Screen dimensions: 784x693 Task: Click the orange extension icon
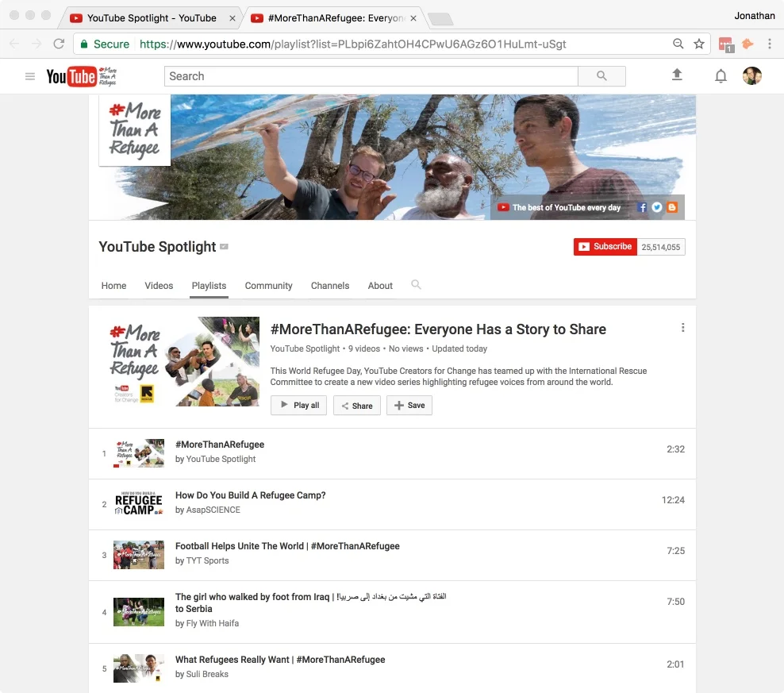click(x=747, y=44)
